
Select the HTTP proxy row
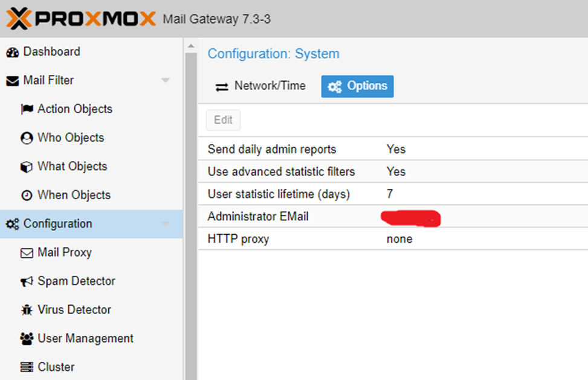click(393, 239)
